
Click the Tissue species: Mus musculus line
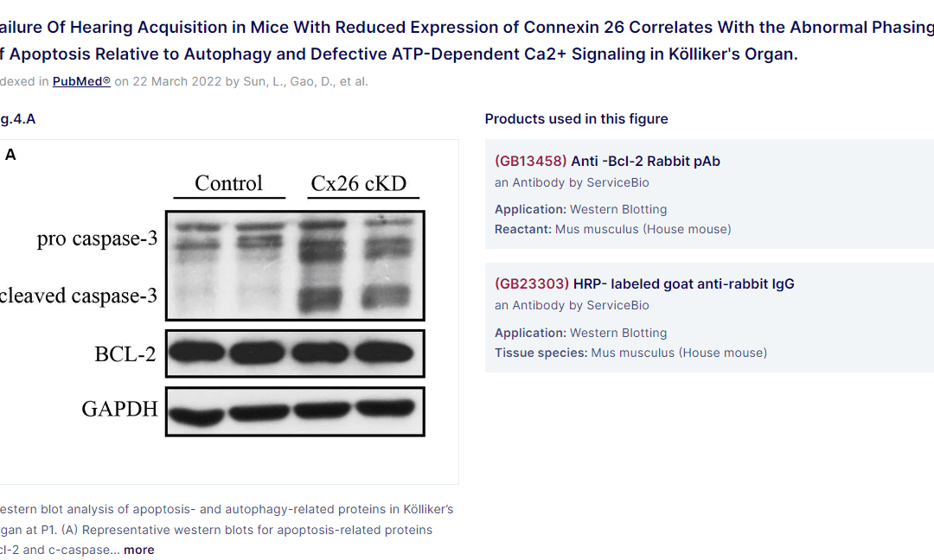630,353
